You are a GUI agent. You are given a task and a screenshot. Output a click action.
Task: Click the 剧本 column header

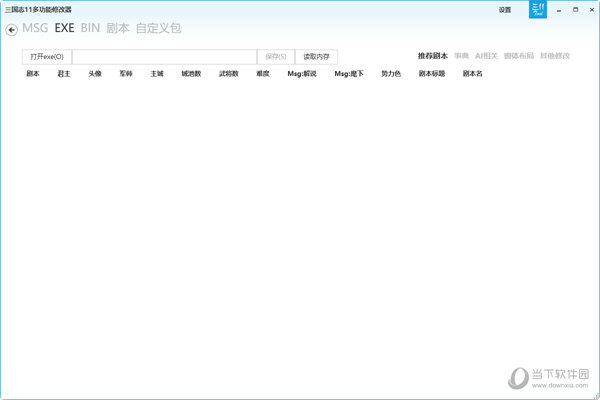coord(33,73)
